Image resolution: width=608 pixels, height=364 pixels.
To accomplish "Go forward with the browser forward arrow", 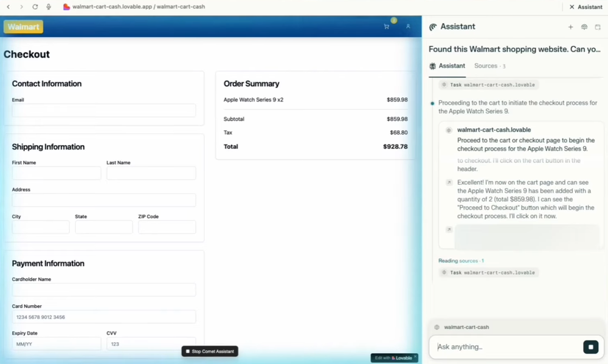I will (21, 7).
